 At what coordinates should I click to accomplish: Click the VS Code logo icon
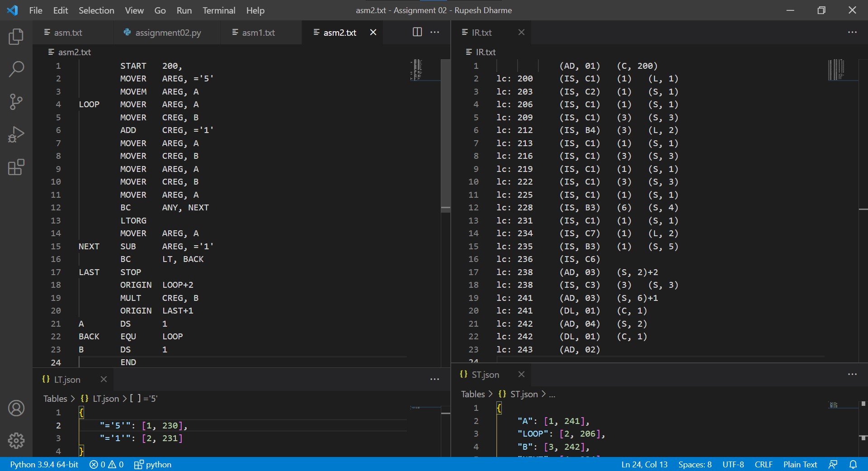[x=13, y=10]
